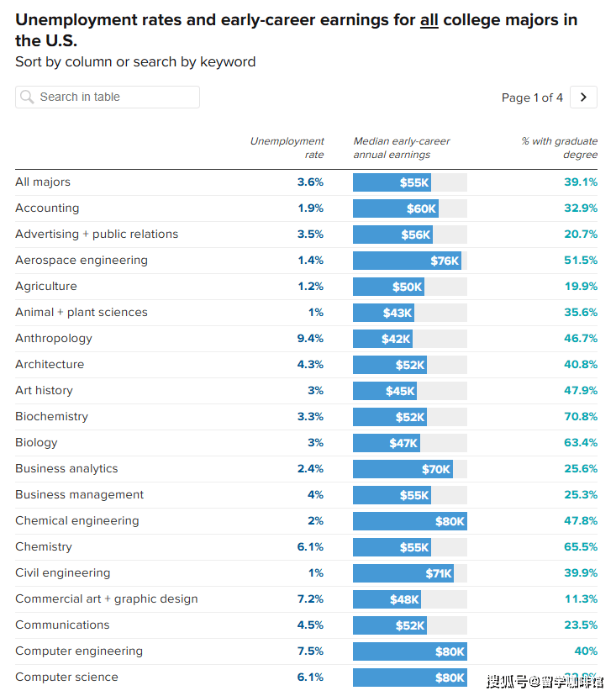Sort by Unemployment rate column
The image size is (616, 696).
287,148
